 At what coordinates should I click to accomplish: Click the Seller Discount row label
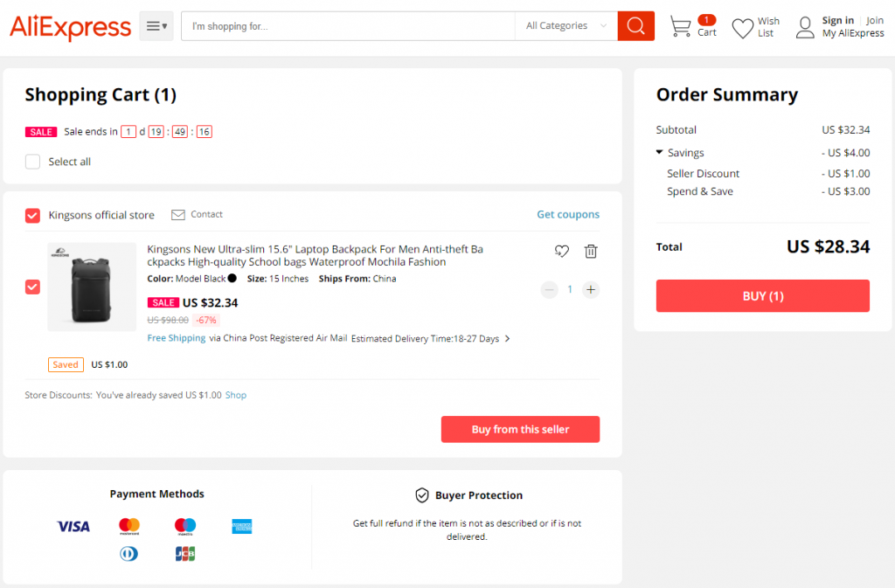(704, 173)
